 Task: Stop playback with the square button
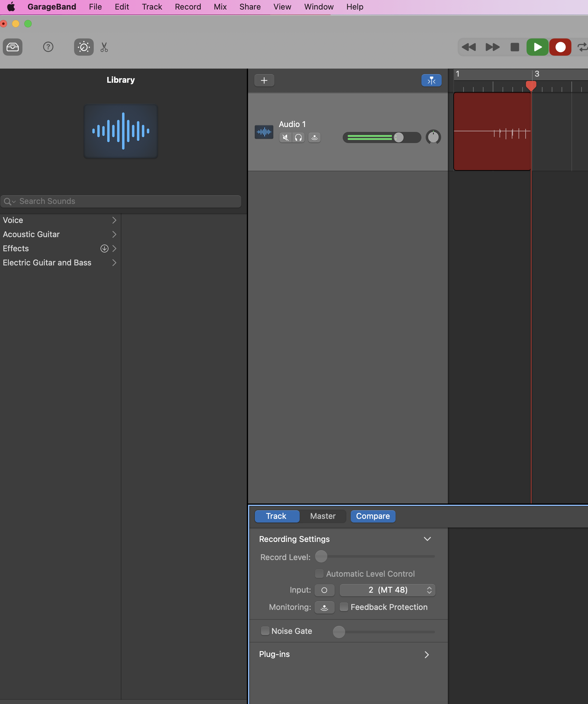pyautogui.click(x=515, y=47)
